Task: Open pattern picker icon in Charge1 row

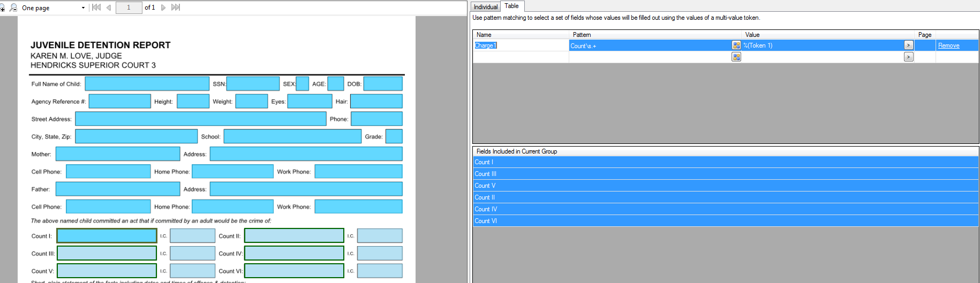Action: tap(736, 45)
